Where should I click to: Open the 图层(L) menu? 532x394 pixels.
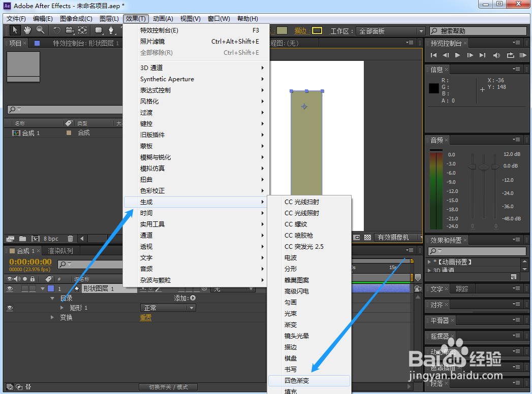click(109, 19)
